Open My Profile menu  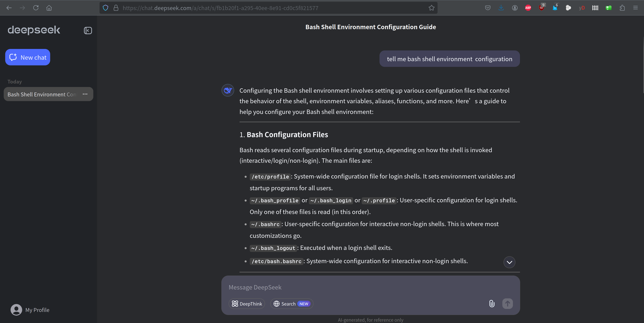(x=30, y=310)
